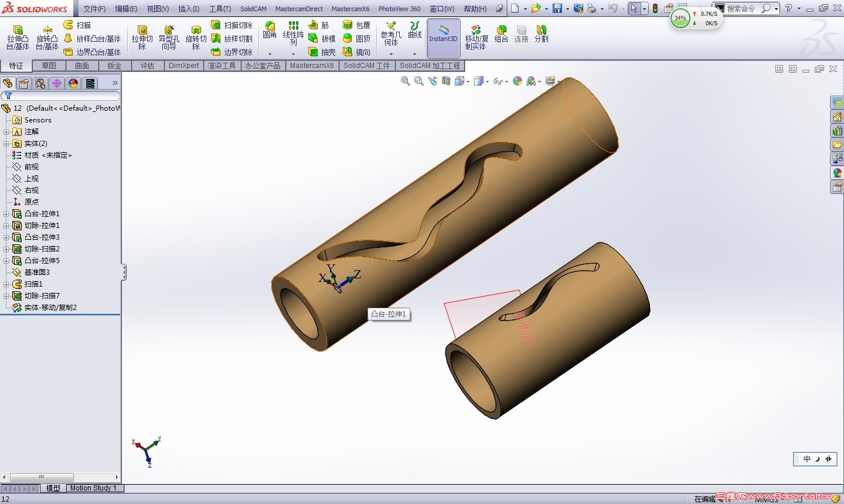Select the Mirror tool (镜向)
The width and height of the screenshot is (844, 504).
coord(356,52)
